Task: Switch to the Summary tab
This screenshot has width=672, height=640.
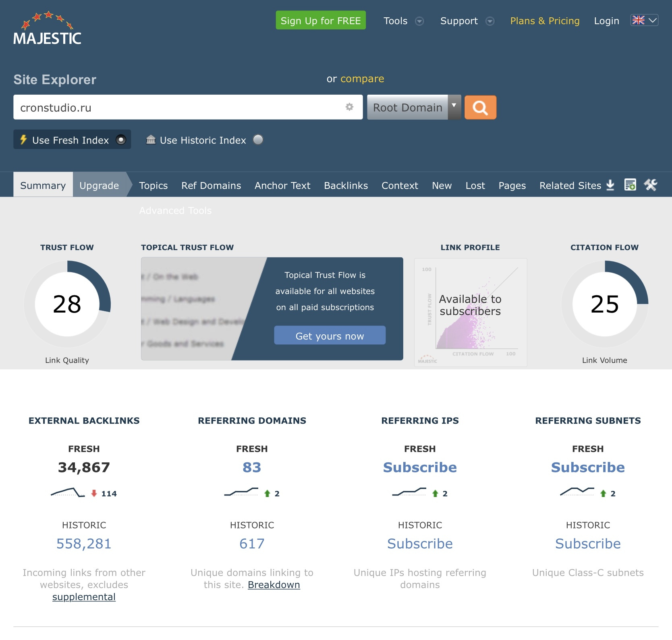Action: 43,185
